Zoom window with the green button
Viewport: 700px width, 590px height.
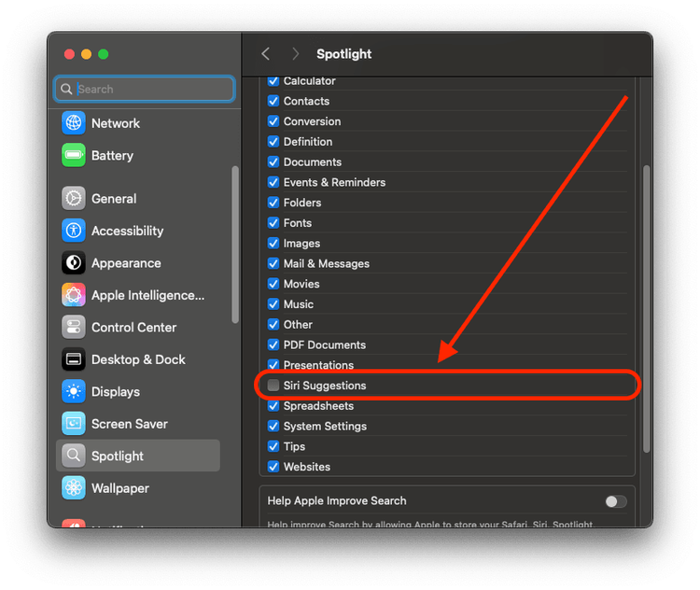click(103, 54)
